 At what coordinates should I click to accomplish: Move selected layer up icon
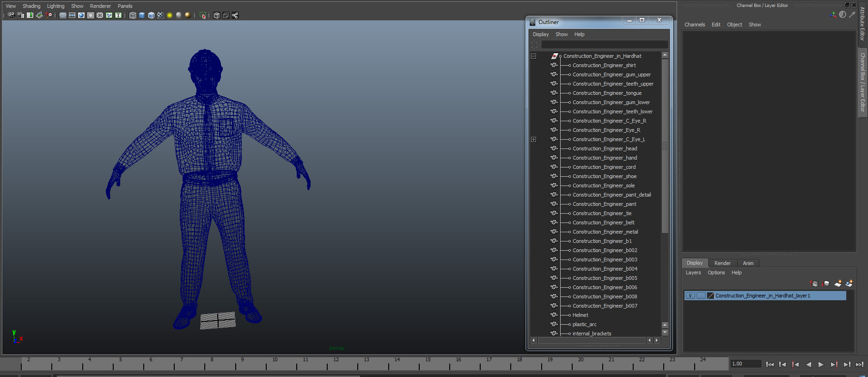814,284
